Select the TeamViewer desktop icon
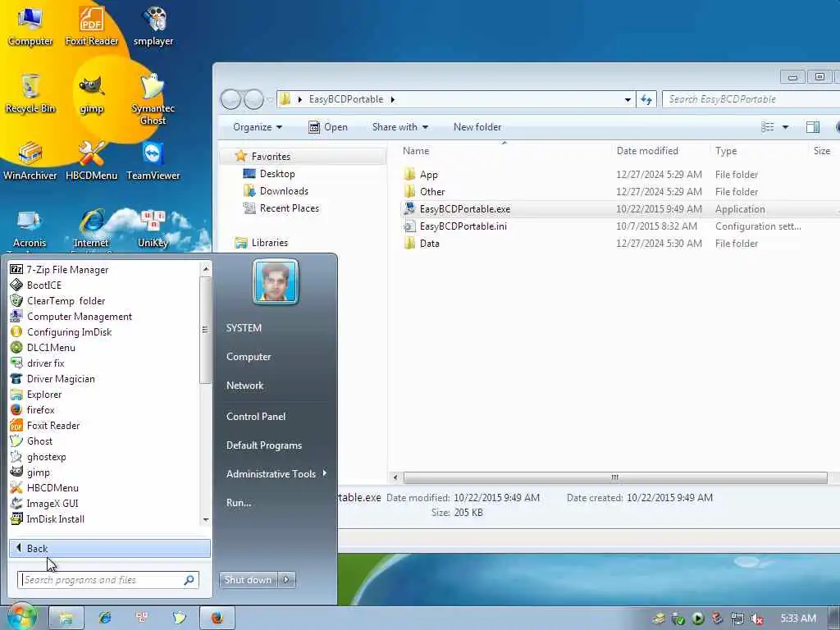 pyautogui.click(x=153, y=161)
